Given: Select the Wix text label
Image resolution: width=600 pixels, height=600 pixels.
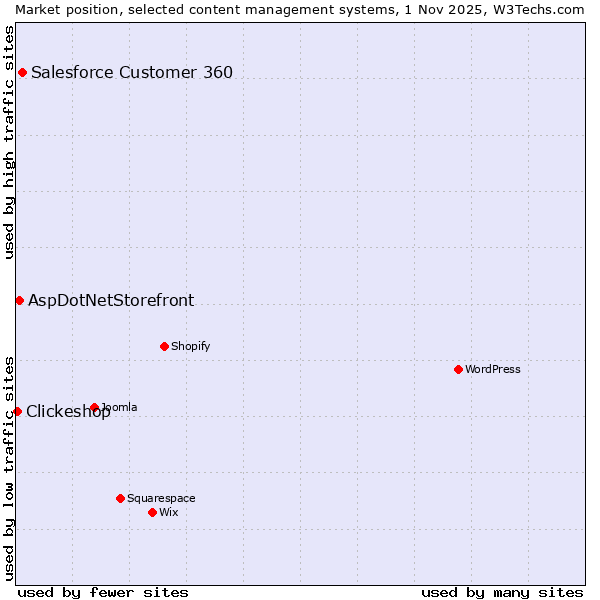Looking at the screenshot, I should (169, 512).
